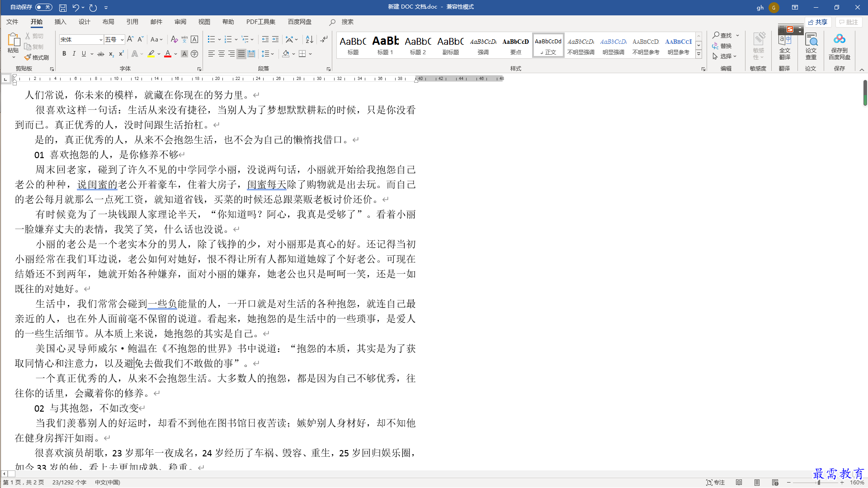The width and height of the screenshot is (868, 488).
Task: Switch to web layout view
Action: [x=775, y=482]
